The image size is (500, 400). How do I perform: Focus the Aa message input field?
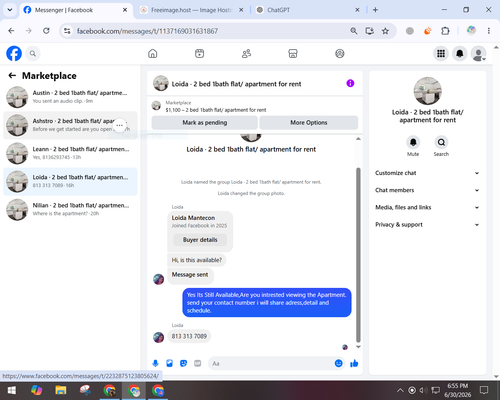pos(271,363)
